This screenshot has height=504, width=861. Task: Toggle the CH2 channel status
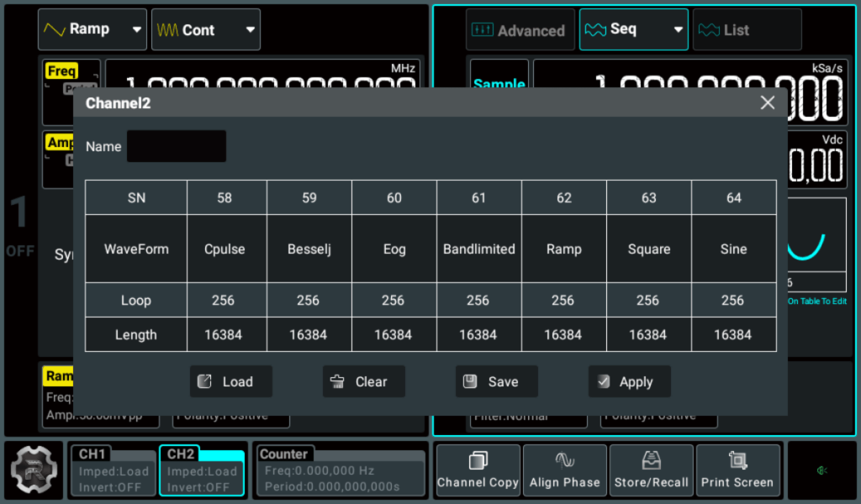tap(202, 470)
